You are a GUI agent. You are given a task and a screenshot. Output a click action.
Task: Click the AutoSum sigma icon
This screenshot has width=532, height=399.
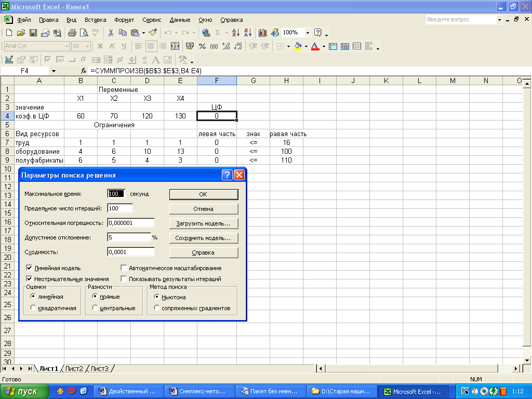pyautogui.click(x=218, y=33)
